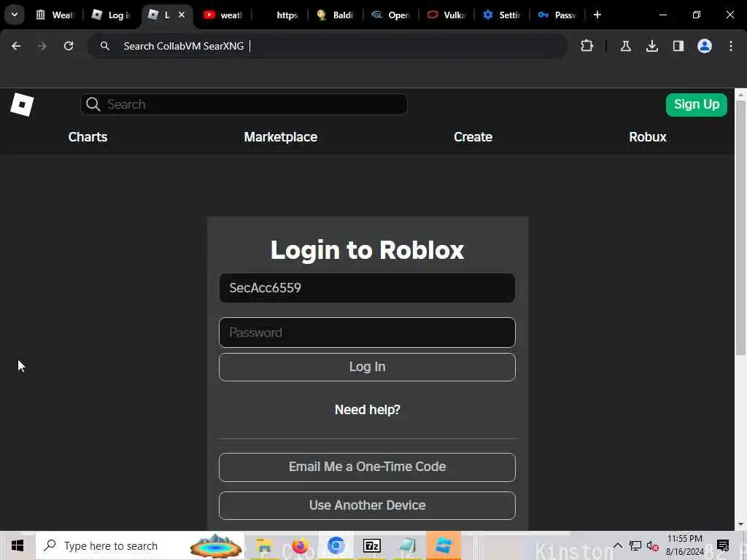Open 7-Zip from the taskbar

coord(371,545)
